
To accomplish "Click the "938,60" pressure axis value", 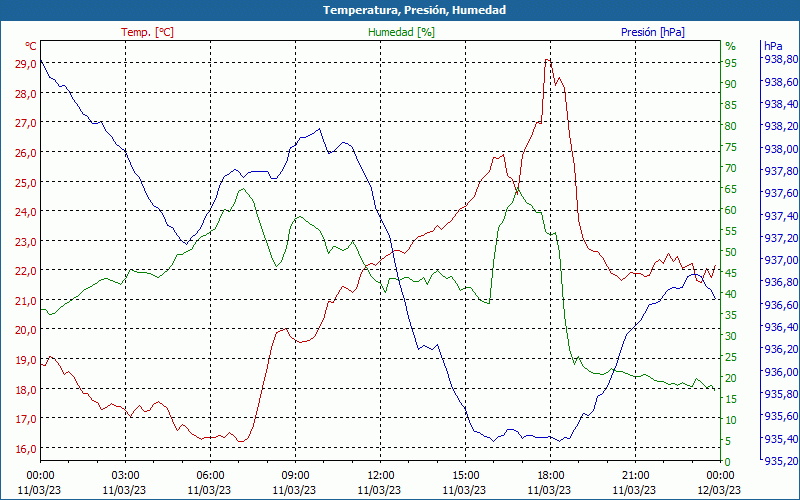I will tap(781, 82).
